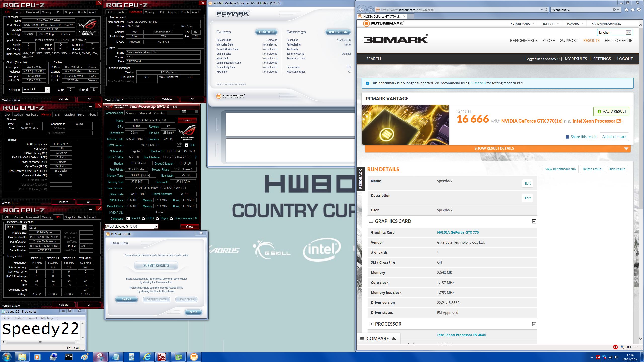The height and width of the screenshot is (362, 644).
Task: Click Edit button in the Description row
Action: point(528,198)
